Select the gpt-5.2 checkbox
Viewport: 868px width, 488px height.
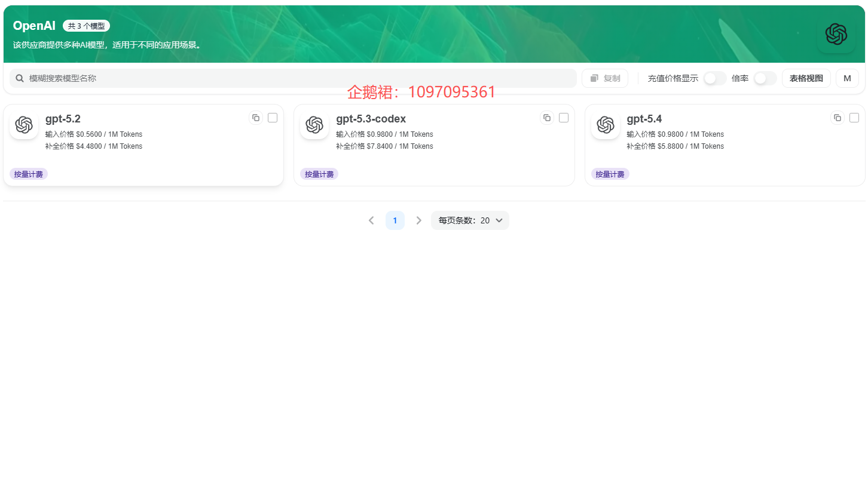[x=273, y=118]
